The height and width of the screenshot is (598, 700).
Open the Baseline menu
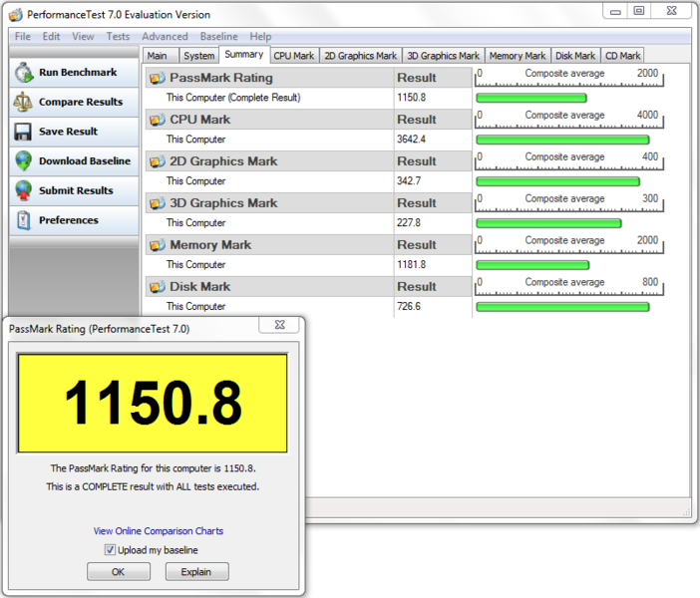(218, 37)
